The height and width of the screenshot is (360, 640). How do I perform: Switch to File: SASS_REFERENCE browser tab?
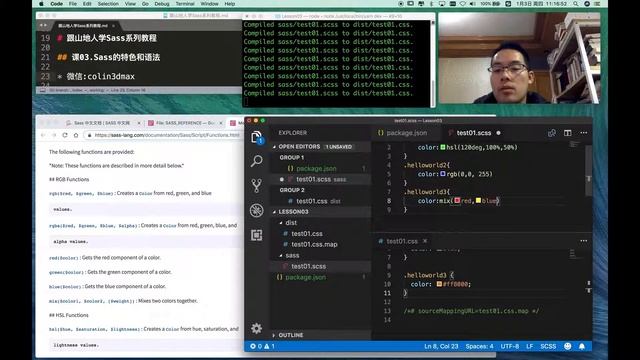(184, 123)
